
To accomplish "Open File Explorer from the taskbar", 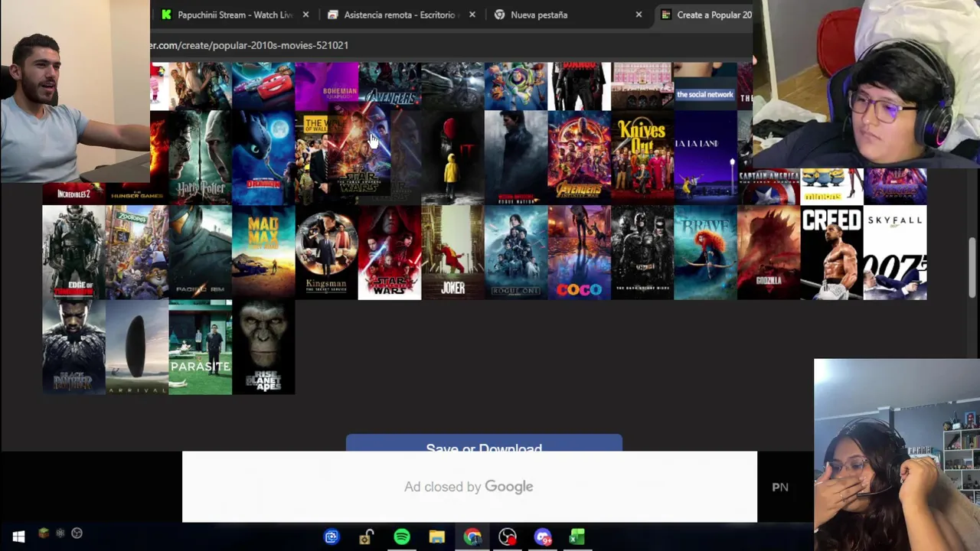I will tap(437, 537).
